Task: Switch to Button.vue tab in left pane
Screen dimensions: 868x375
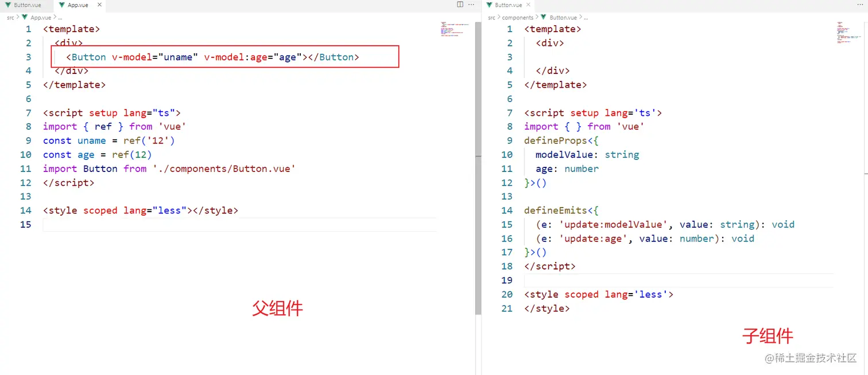Action: pyautogui.click(x=26, y=5)
